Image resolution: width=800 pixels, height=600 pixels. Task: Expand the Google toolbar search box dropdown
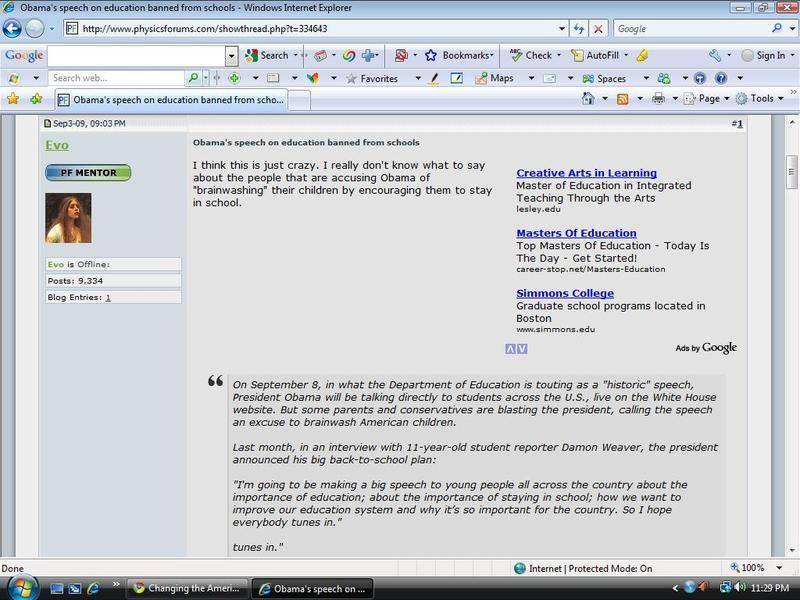click(231, 56)
